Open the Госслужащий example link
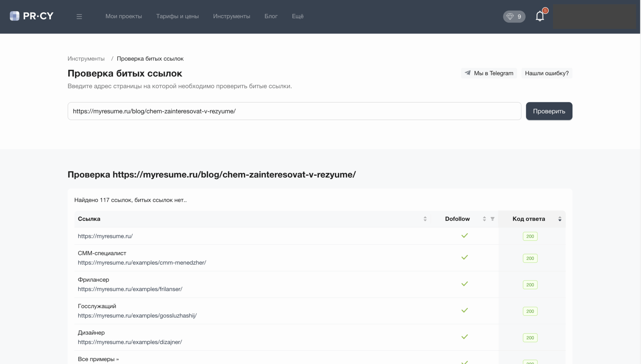641x364 pixels. (137, 316)
